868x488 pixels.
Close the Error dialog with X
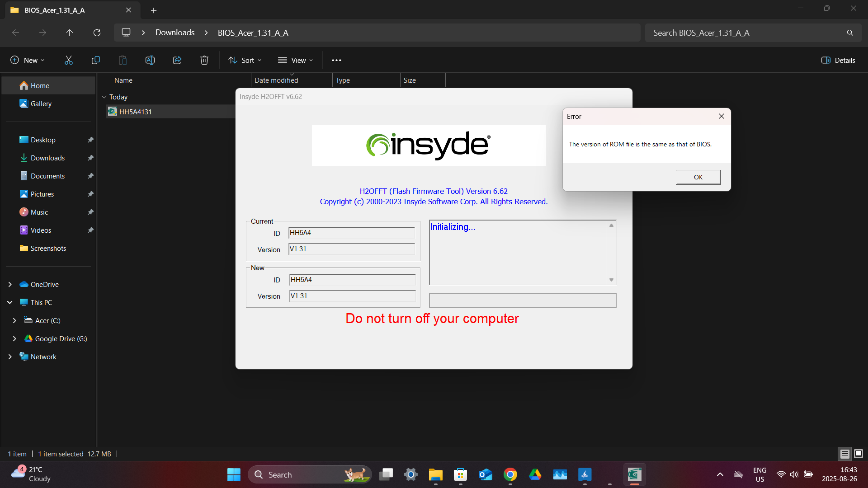(x=722, y=116)
